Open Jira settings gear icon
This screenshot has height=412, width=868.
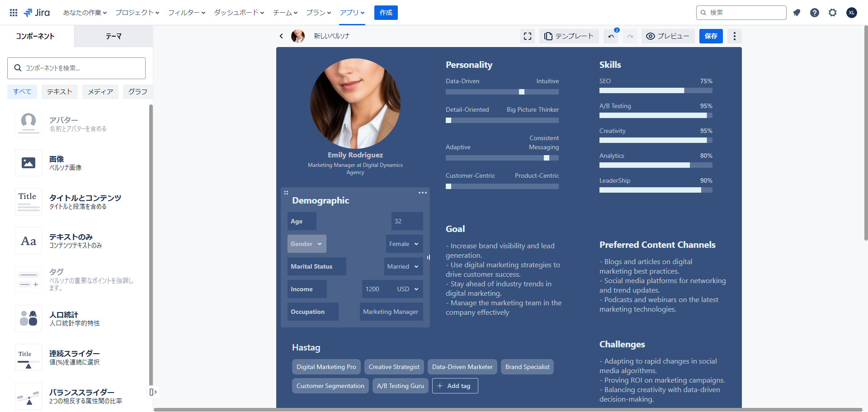(x=833, y=13)
